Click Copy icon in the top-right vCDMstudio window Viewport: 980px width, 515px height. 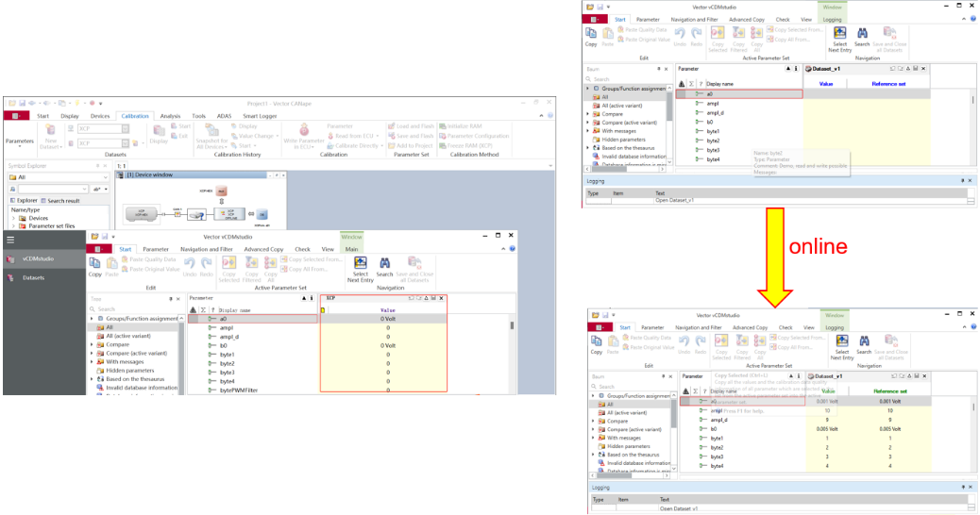[x=591, y=33]
